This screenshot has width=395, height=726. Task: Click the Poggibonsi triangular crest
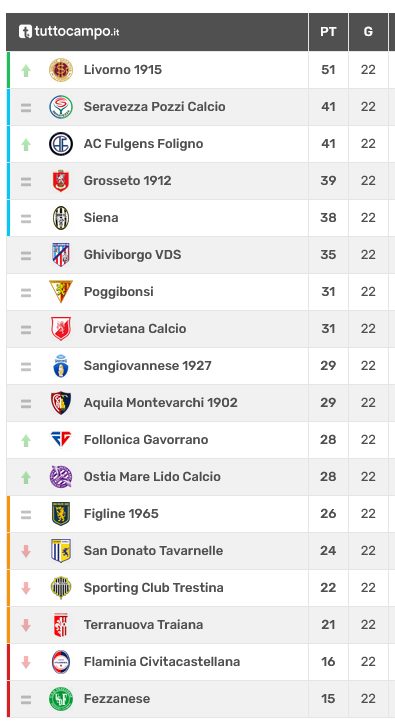(61, 292)
